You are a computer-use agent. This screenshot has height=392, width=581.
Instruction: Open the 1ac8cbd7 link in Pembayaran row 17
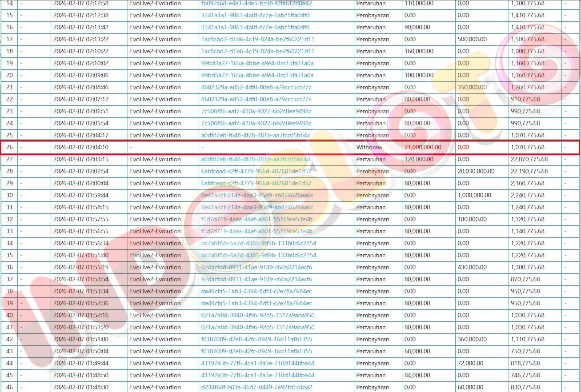tap(257, 39)
